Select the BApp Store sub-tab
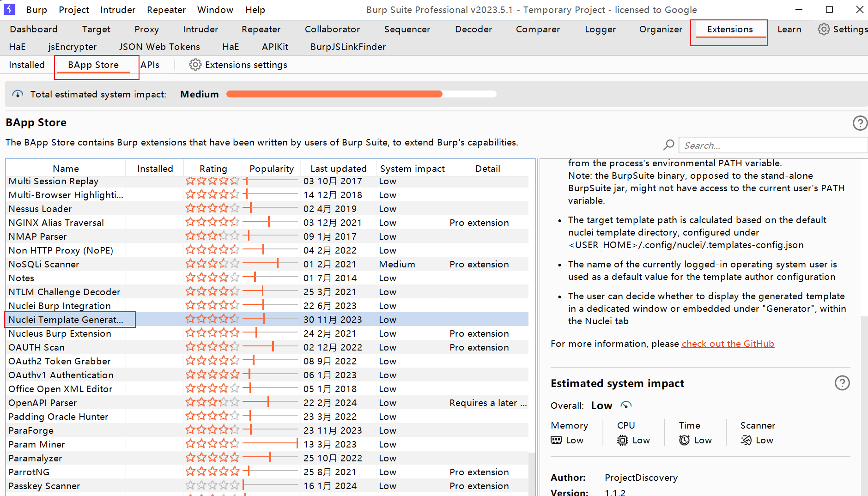 tap(93, 65)
